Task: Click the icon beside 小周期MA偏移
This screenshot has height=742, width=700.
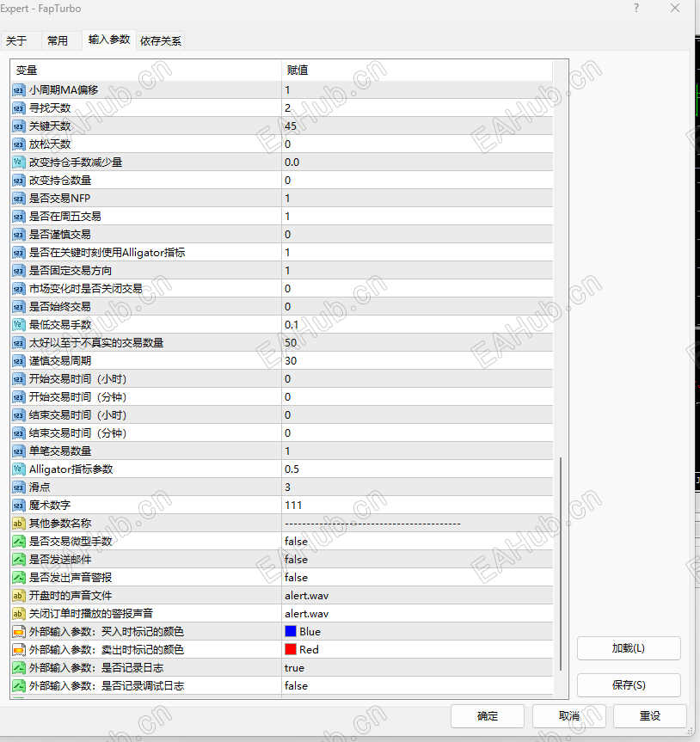Action: tap(18, 90)
